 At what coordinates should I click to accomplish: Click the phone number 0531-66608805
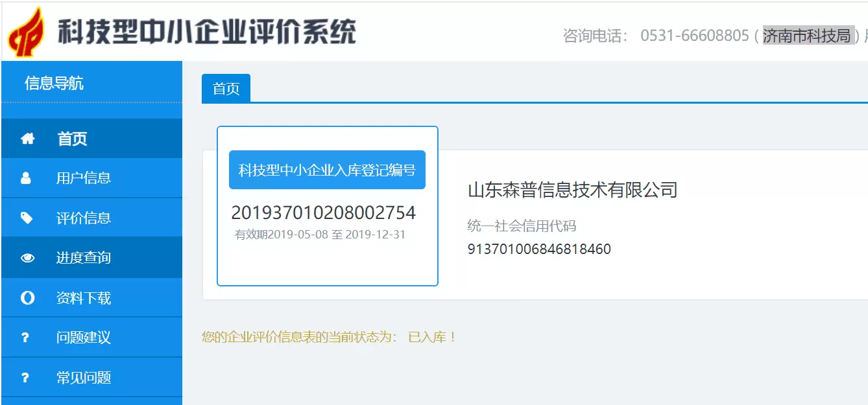(x=695, y=36)
